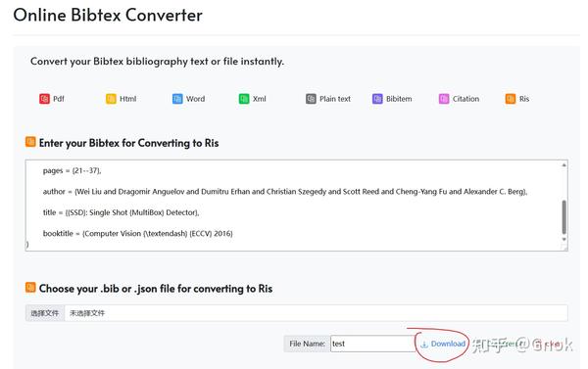Click the textarea scroll up arrow
The image size is (588, 369).
tap(564, 164)
